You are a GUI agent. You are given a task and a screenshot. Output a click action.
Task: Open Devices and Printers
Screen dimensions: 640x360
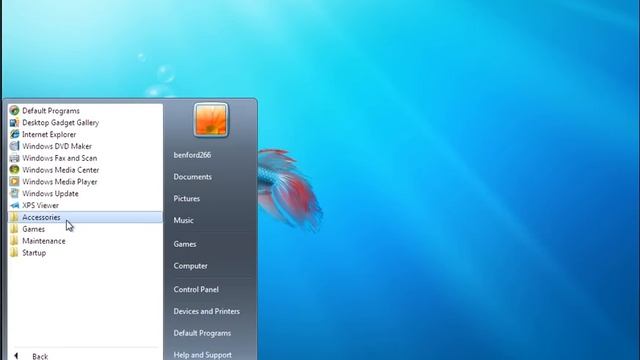click(207, 311)
